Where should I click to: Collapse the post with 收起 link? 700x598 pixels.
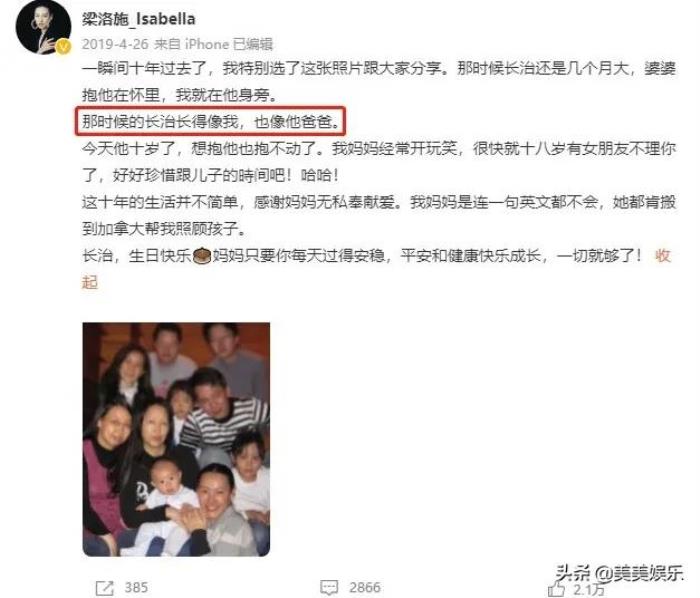tap(662, 256)
